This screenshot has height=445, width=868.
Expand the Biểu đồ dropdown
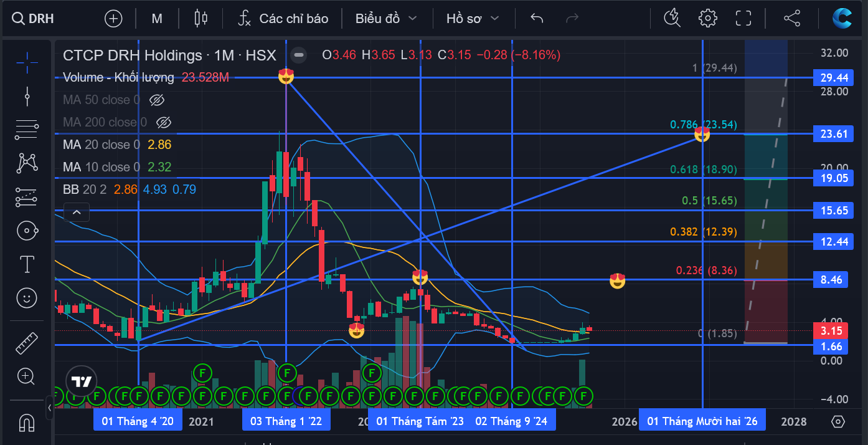[x=386, y=18]
